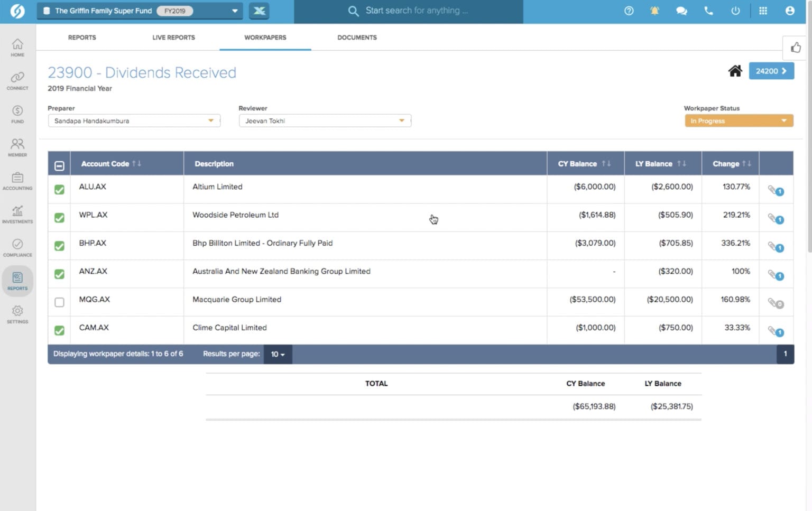Open notifications via the bell icon
Screen dimensions: 812x511
pos(654,11)
